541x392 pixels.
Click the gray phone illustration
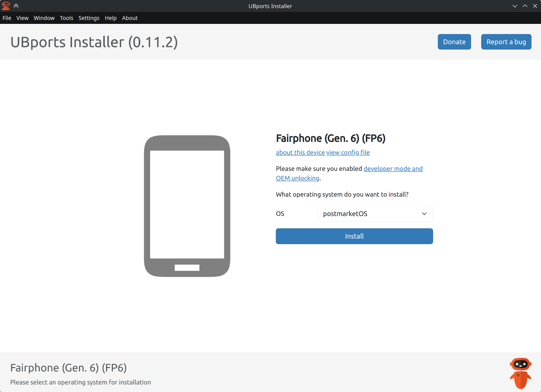187,206
